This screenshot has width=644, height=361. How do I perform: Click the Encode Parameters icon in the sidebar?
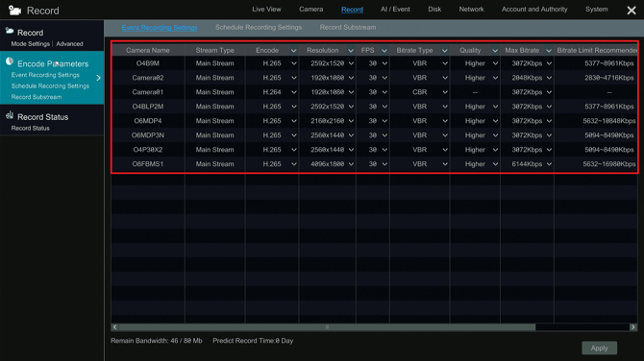coord(10,61)
